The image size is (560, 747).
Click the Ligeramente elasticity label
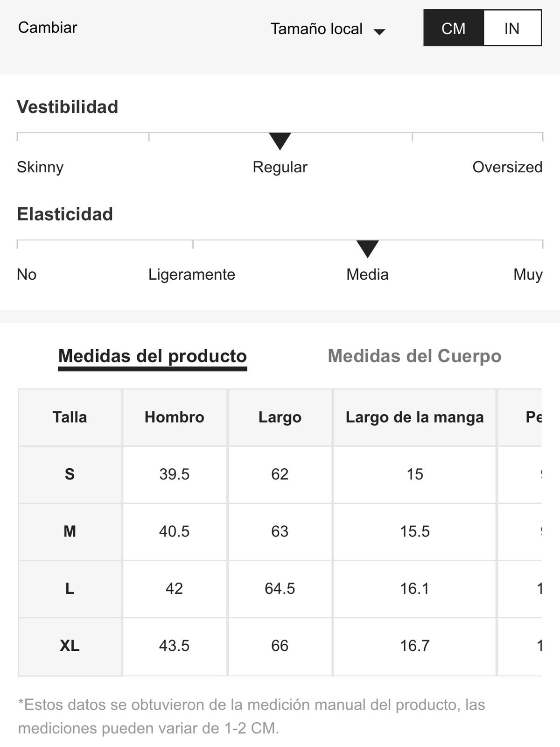click(192, 275)
